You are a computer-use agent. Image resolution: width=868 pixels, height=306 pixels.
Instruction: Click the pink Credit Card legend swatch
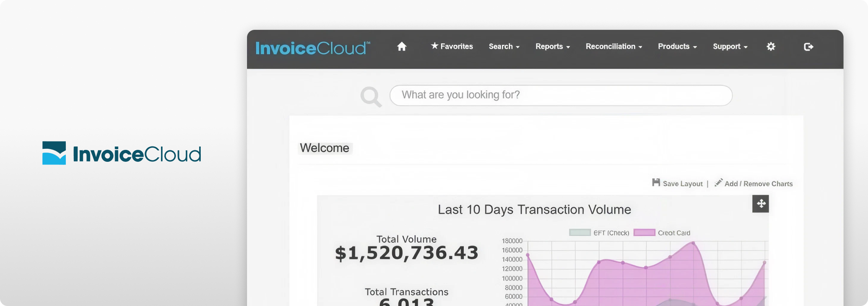[644, 233]
